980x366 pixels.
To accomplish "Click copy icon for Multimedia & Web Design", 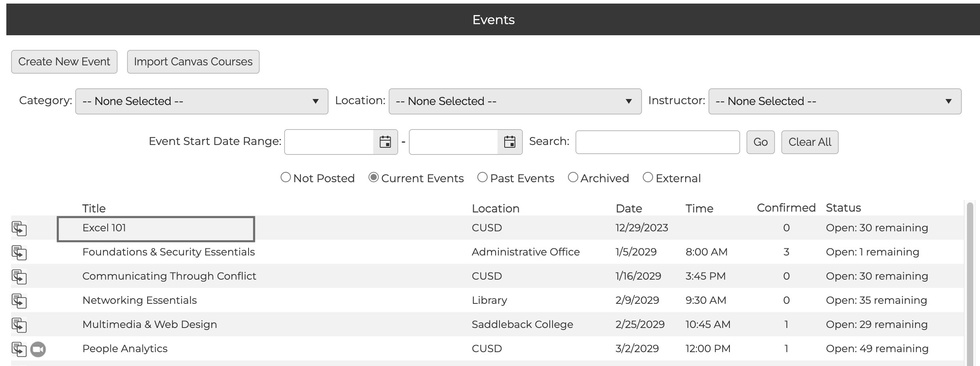I will coord(19,325).
